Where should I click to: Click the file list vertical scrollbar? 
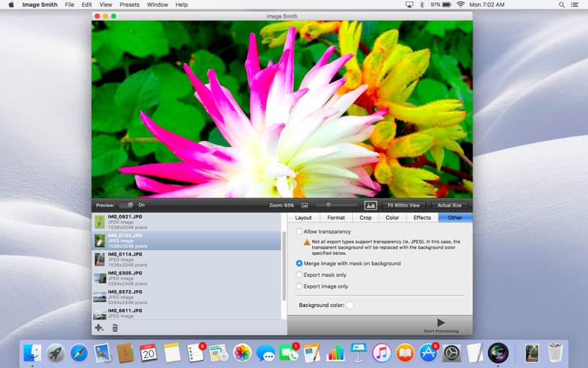[x=284, y=266]
